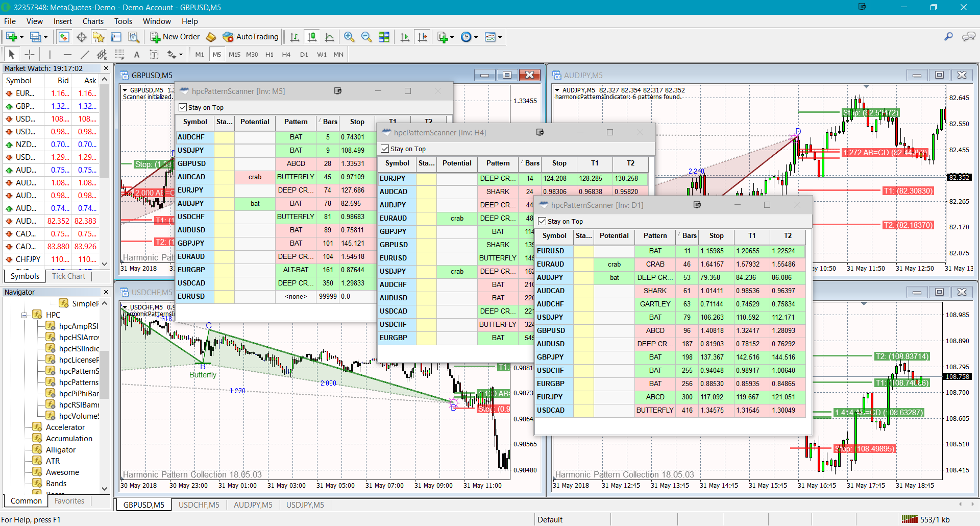The height and width of the screenshot is (526, 980).
Task: Switch timeframe to D1
Action: 304,54
